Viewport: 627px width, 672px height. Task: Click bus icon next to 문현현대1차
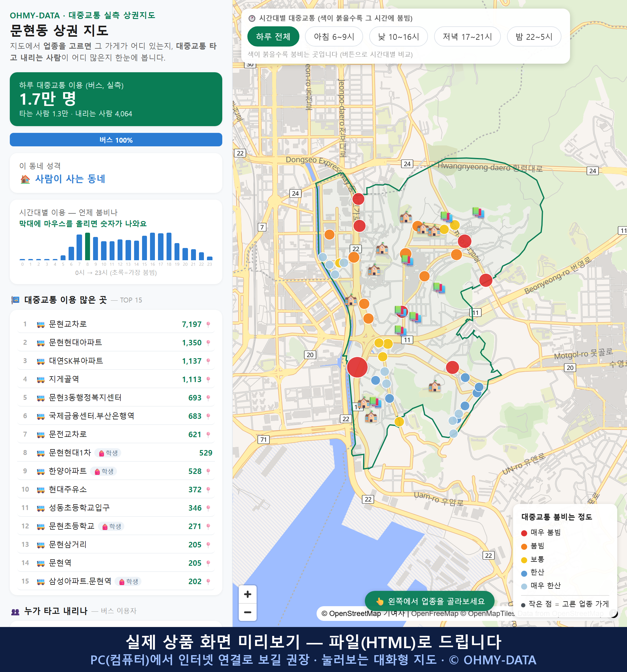[40, 453]
